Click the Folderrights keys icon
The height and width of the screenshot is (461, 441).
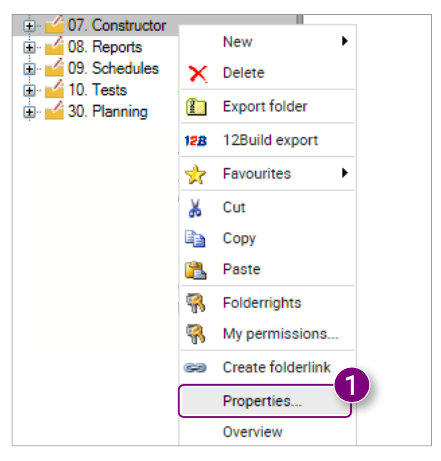tap(196, 303)
